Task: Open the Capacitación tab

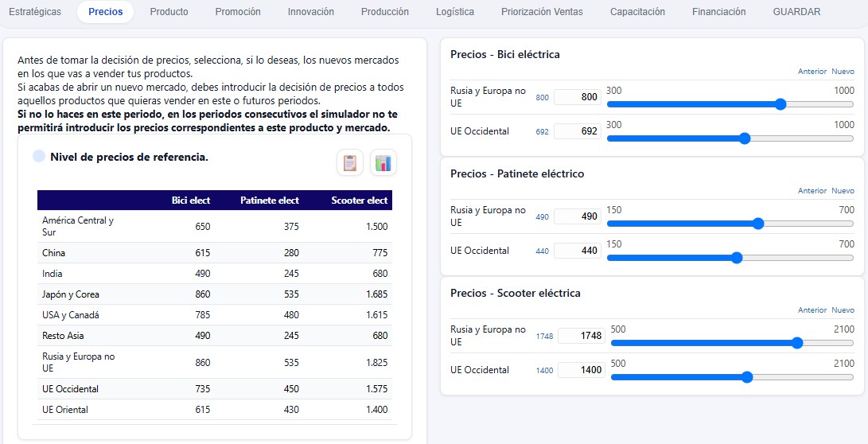Action: 638,12
